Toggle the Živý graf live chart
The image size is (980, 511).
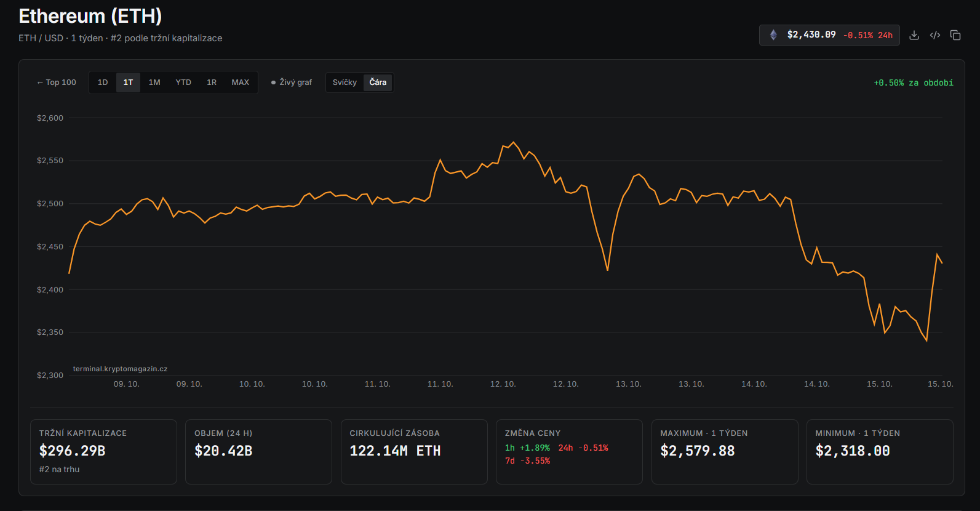pyautogui.click(x=292, y=82)
